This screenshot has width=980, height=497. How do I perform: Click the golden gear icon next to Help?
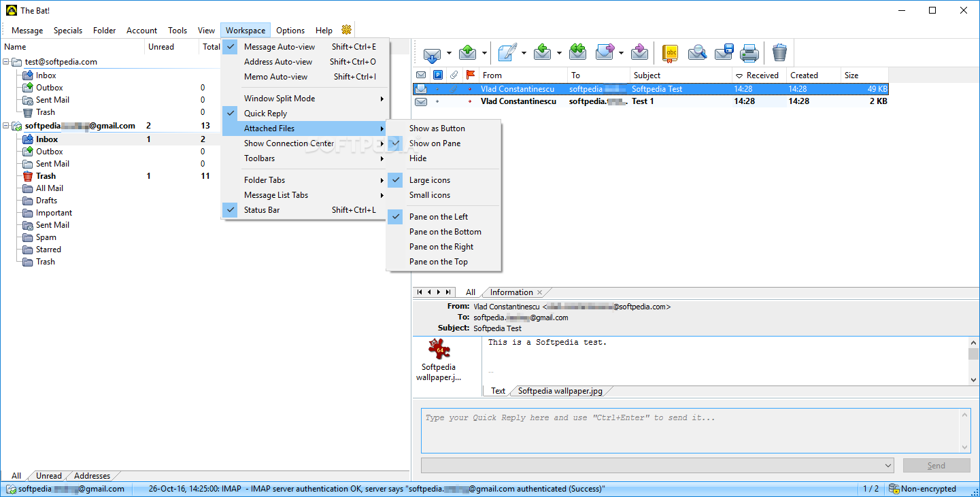(x=347, y=30)
